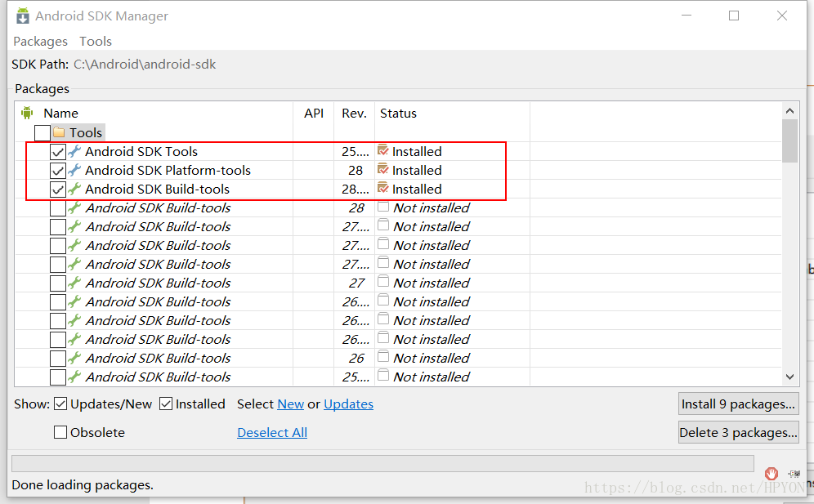
Task: Click the package list scroll up arrow
Action: point(789,110)
